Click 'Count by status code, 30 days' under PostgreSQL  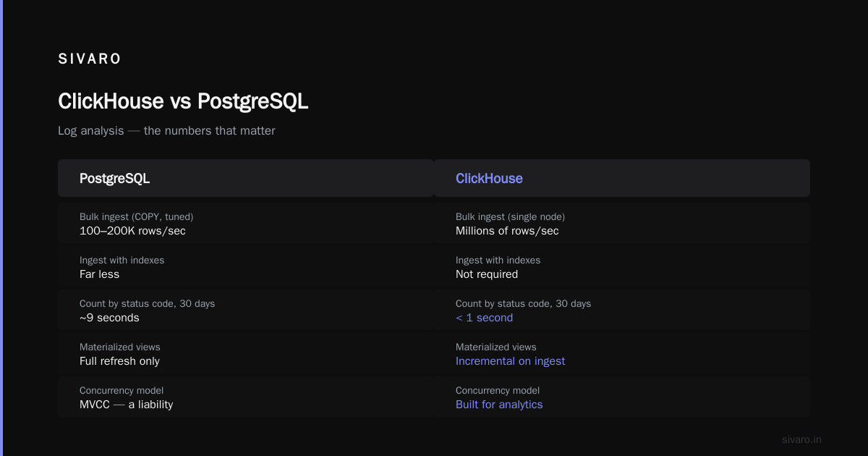(x=147, y=303)
